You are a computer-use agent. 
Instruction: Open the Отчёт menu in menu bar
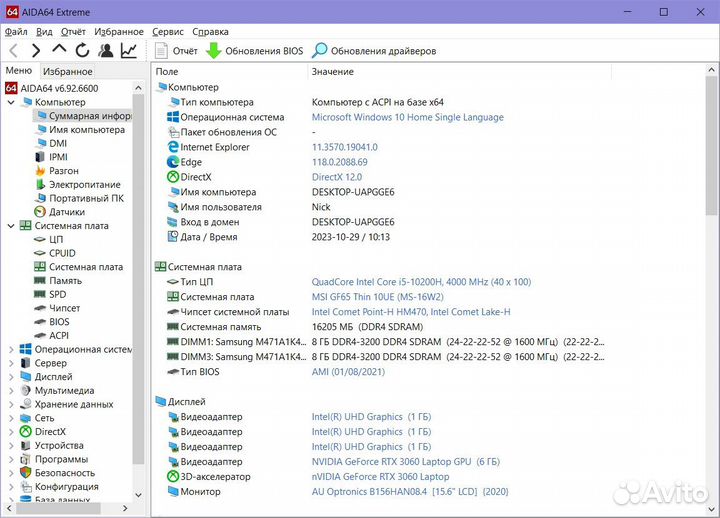73,32
